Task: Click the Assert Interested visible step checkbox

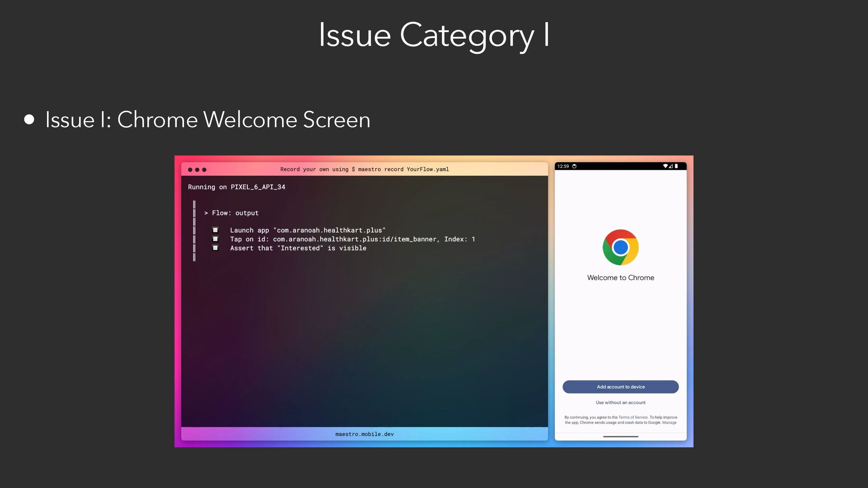Action: [x=215, y=248]
